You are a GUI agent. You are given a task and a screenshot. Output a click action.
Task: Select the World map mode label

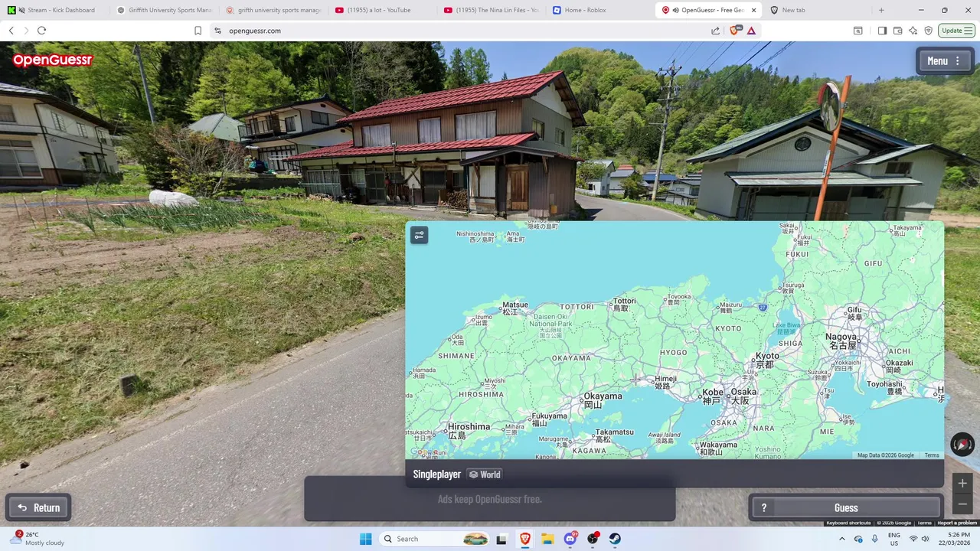(485, 474)
